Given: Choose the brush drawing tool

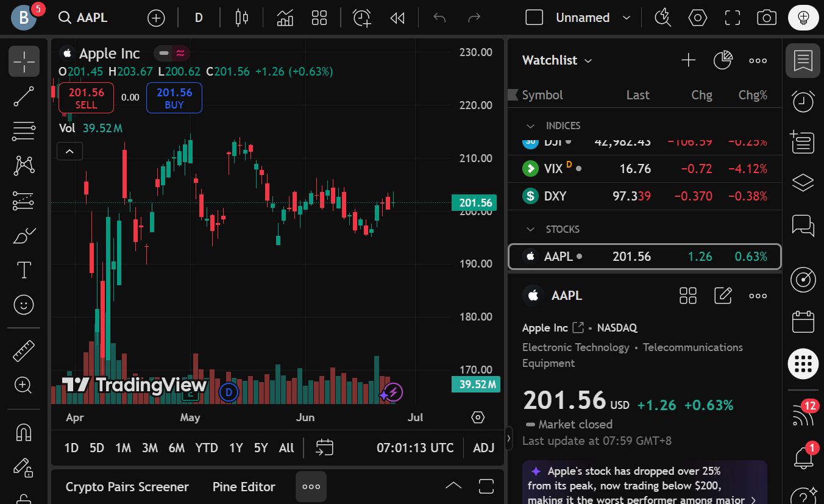Looking at the screenshot, I should click(x=24, y=235).
